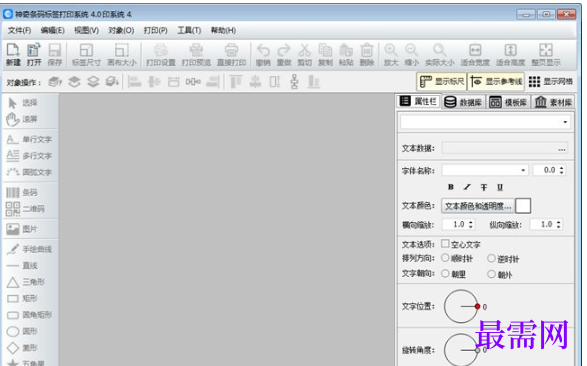The image size is (587, 366).
Task: Switch to the 模板库 template library tab
Action: (508, 102)
